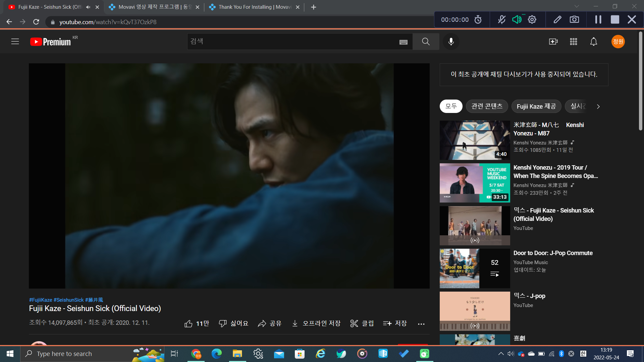Viewport: 644px width, 362px height.
Task: Like the video with thumbs up
Action: [189, 323]
